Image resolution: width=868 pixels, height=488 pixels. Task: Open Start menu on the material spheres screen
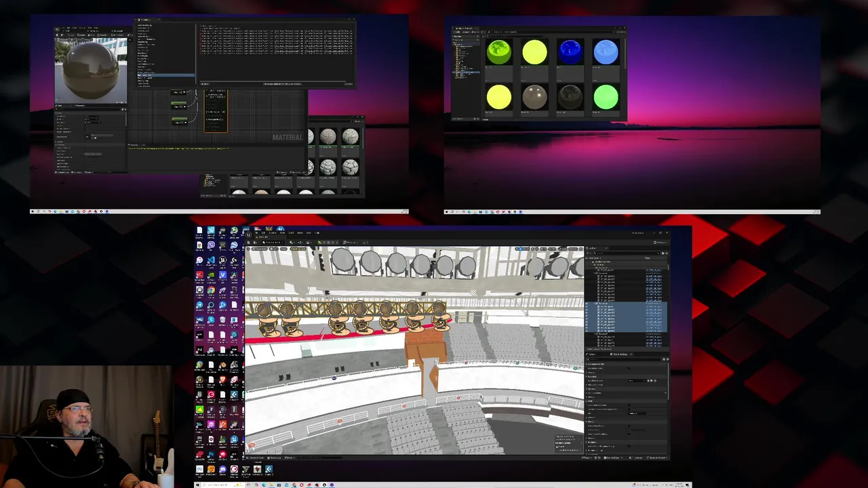(447, 211)
